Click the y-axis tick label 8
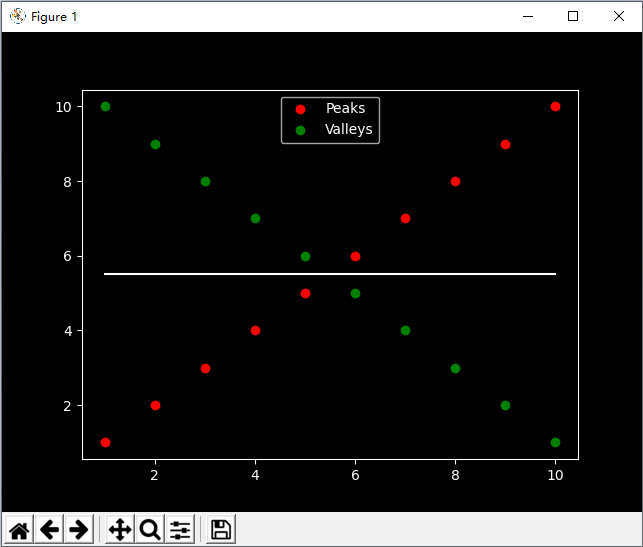This screenshot has height=547, width=643. (67, 182)
